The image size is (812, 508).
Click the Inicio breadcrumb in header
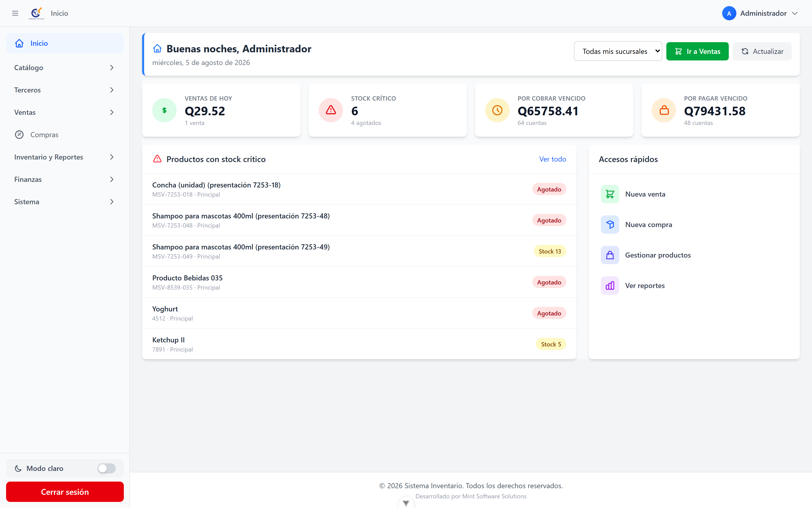click(x=59, y=13)
